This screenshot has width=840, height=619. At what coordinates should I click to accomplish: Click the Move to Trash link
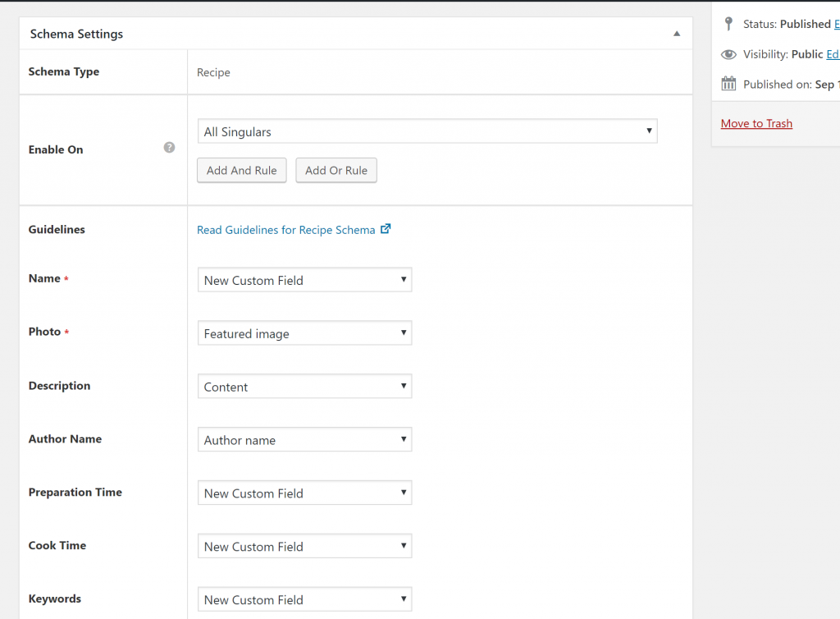coord(756,123)
